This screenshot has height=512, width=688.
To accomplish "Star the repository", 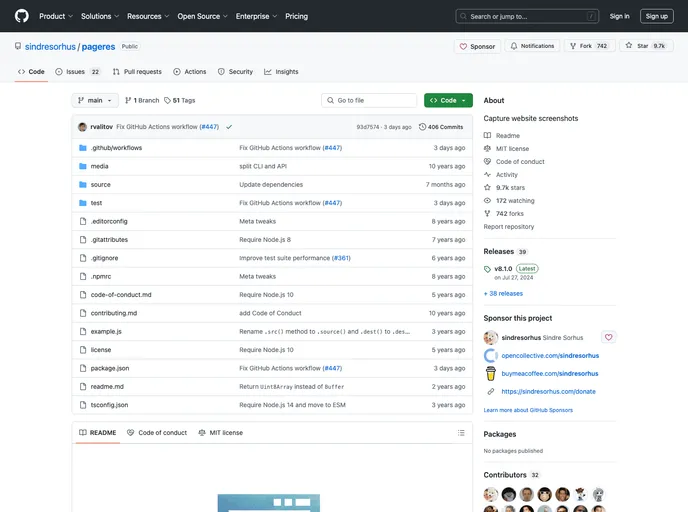I will click(646, 46).
